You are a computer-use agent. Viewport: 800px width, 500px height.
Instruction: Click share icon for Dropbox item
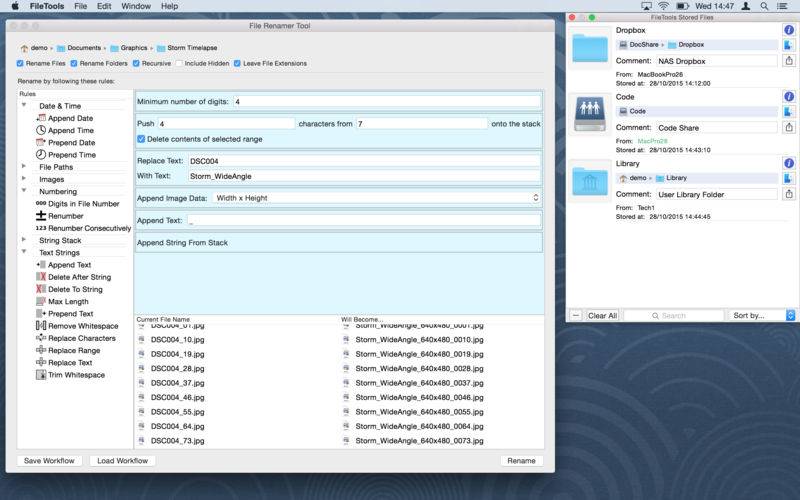(x=789, y=61)
